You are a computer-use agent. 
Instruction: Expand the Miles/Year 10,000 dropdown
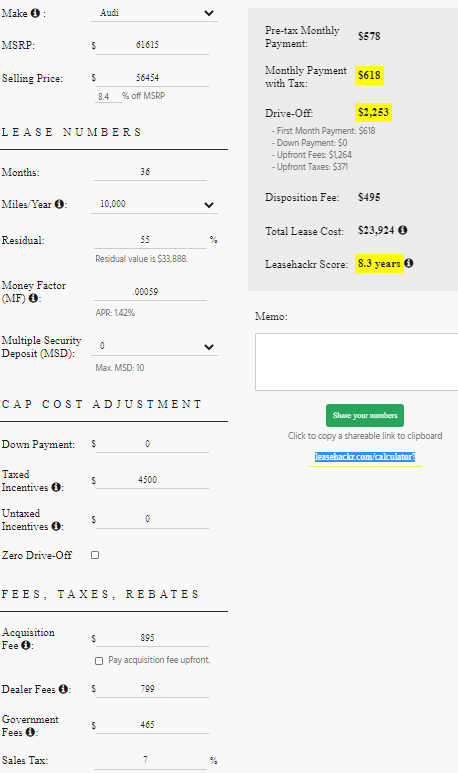point(154,204)
